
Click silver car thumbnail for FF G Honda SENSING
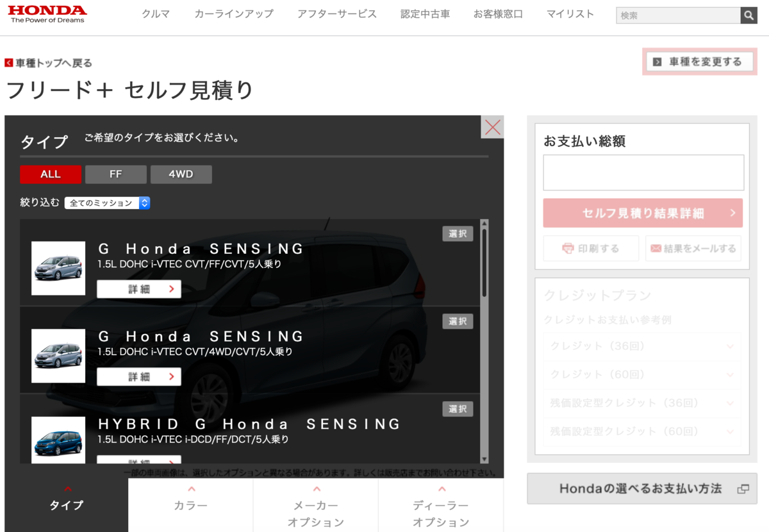(58, 268)
